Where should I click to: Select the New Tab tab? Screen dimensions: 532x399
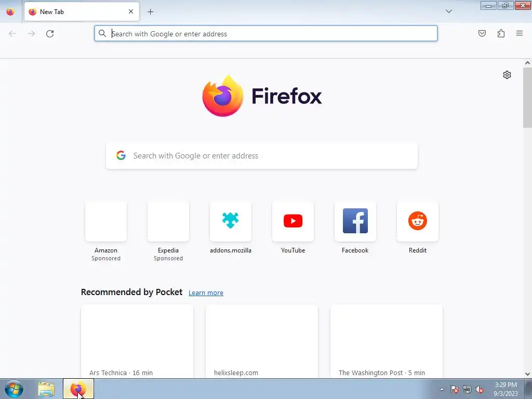pyautogui.click(x=82, y=11)
